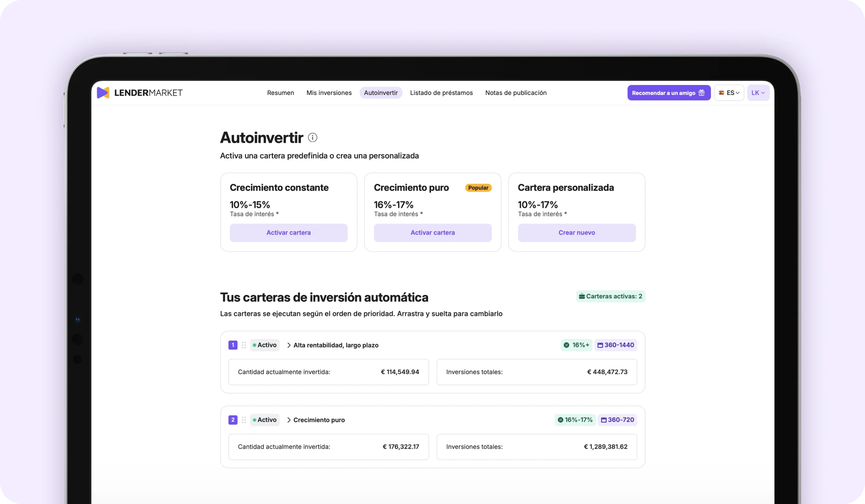
Task: Open the LK account dropdown
Action: [x=758, y=93]
